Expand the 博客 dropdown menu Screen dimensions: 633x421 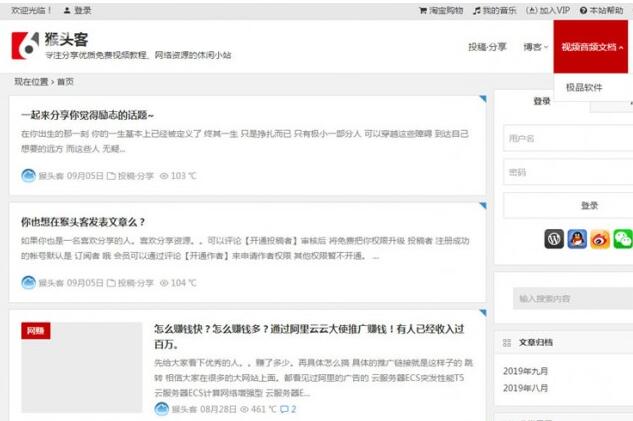(x=535, y=47)
